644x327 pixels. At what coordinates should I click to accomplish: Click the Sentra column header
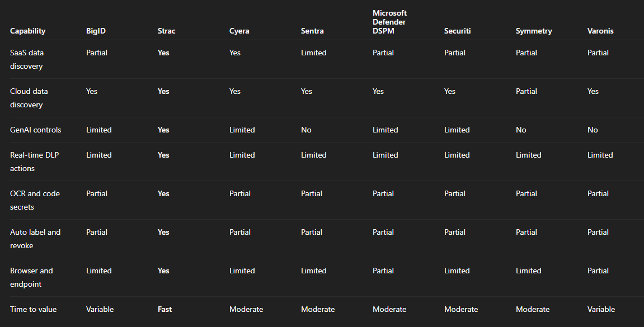tap(312, 31)
